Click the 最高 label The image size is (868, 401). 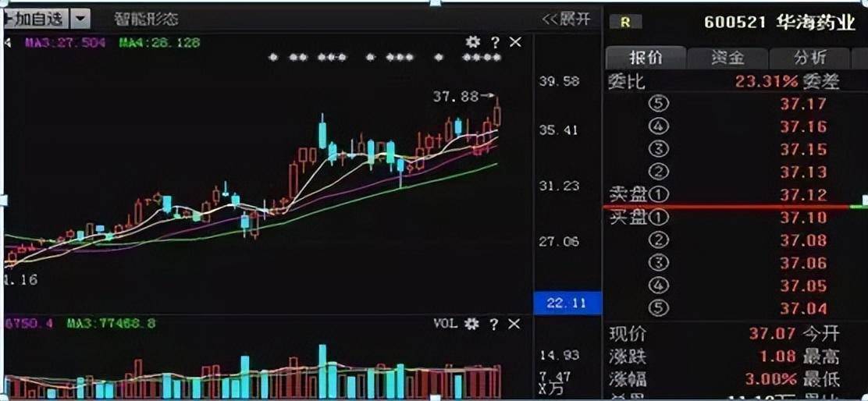click(x=821, y=357)
